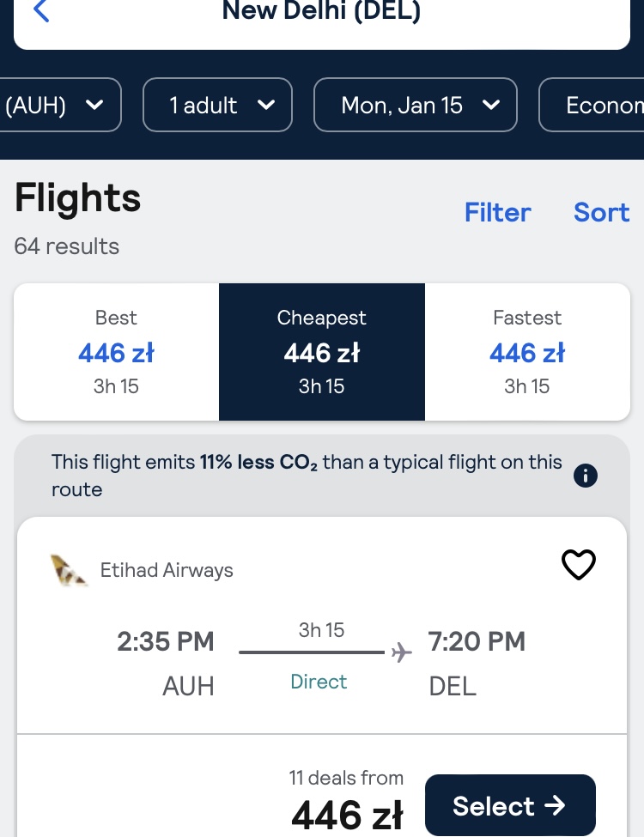Image resolution: width=644 pixels, height=837 pixels.
Task: Click the Direct flight label
Action: point(319,682)
